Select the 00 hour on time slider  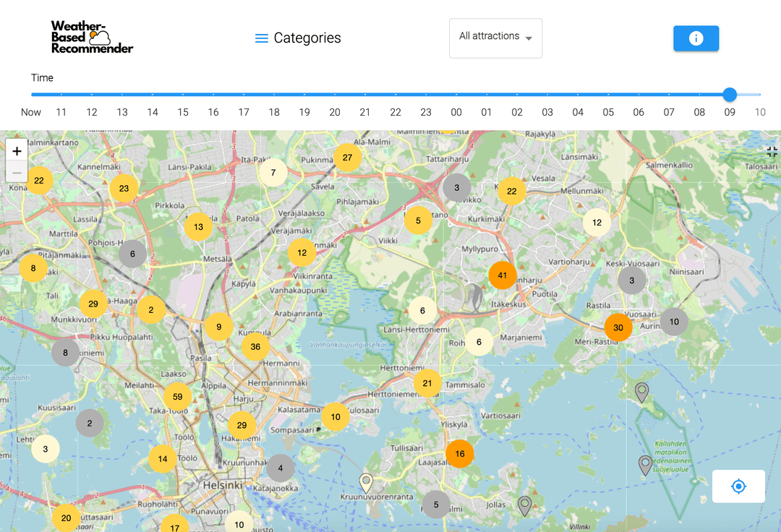pos(456,95)
